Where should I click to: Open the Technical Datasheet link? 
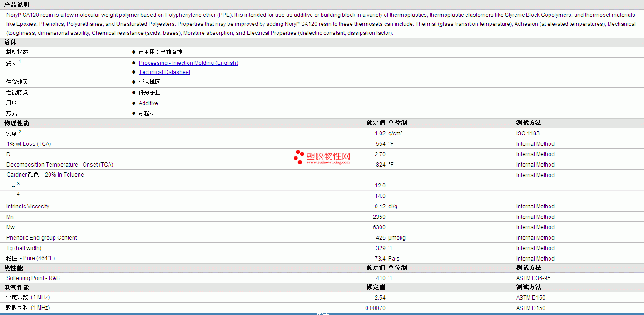pyautogui.click(x=164, y=72)
